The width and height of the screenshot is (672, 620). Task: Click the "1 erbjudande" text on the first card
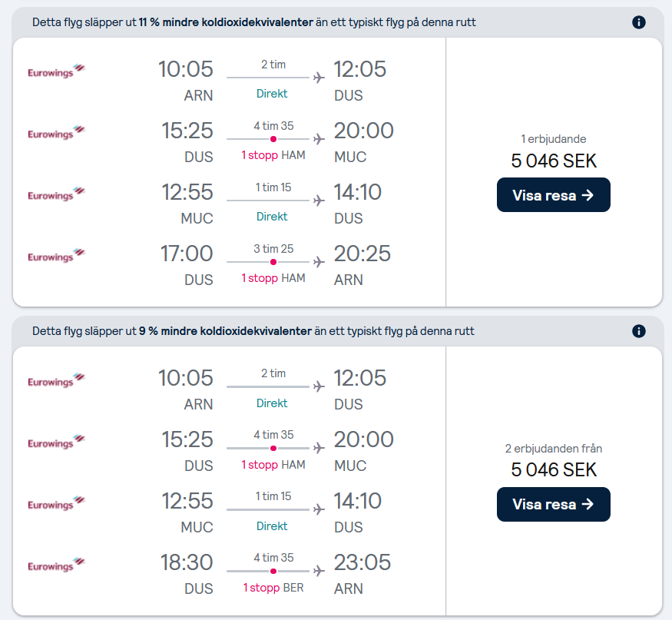click(x=553, y=140)
